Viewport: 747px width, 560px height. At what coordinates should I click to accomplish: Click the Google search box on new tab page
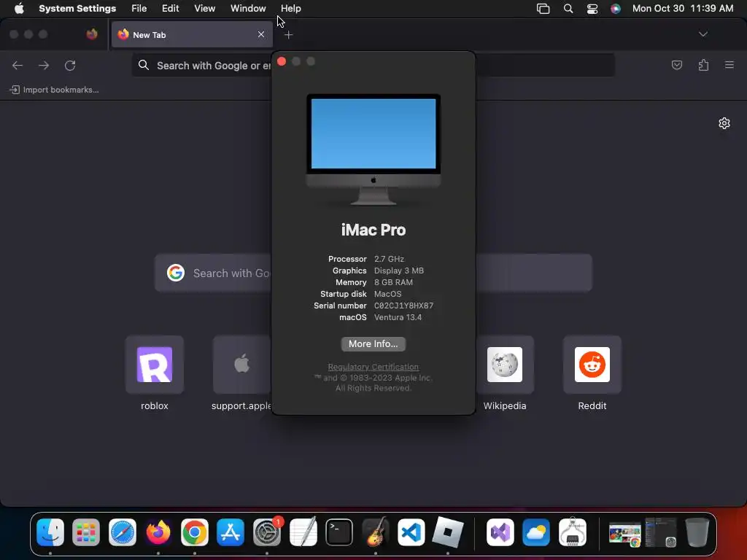(x=373, y=273)
